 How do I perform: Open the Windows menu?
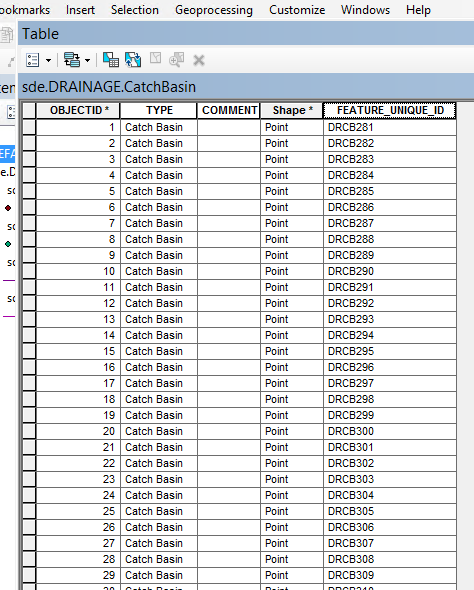365,10
